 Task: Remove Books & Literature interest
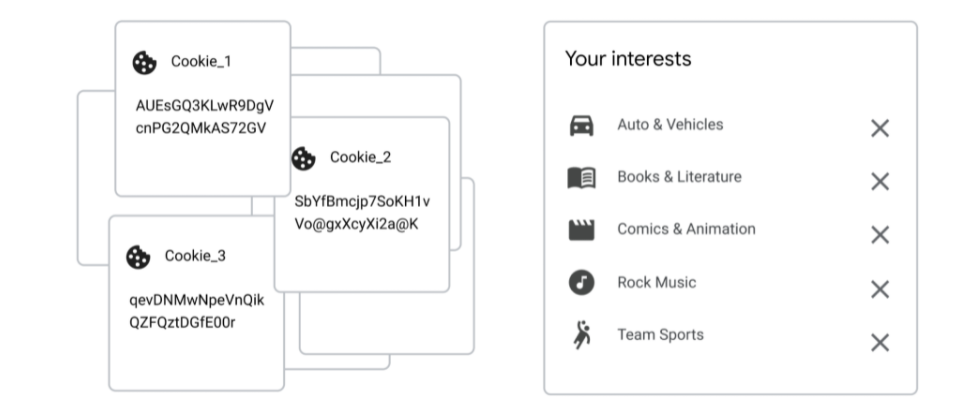coord(880,182)
